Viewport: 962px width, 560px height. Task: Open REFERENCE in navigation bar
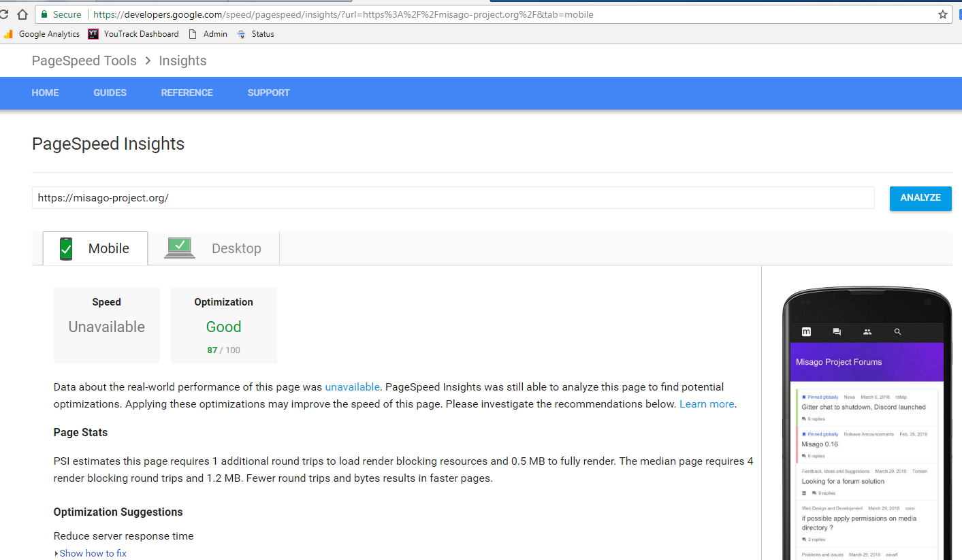pyautogui.click(x=187, y=93)
